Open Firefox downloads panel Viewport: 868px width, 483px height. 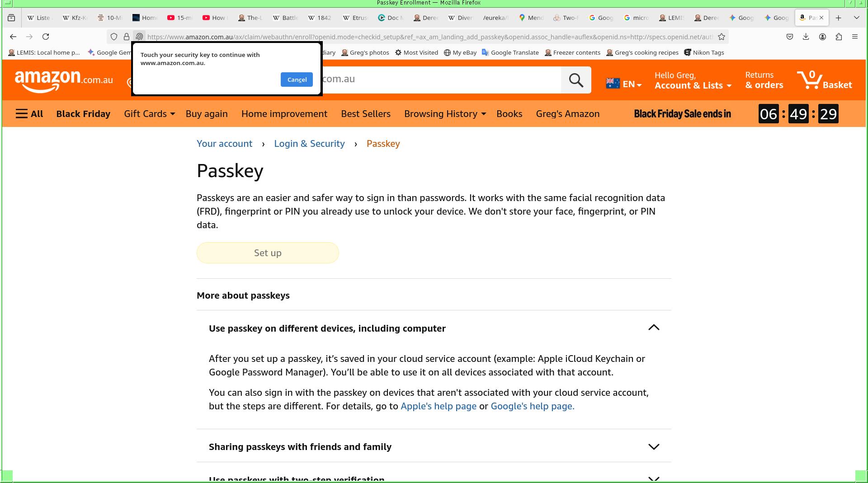(806, 37)
